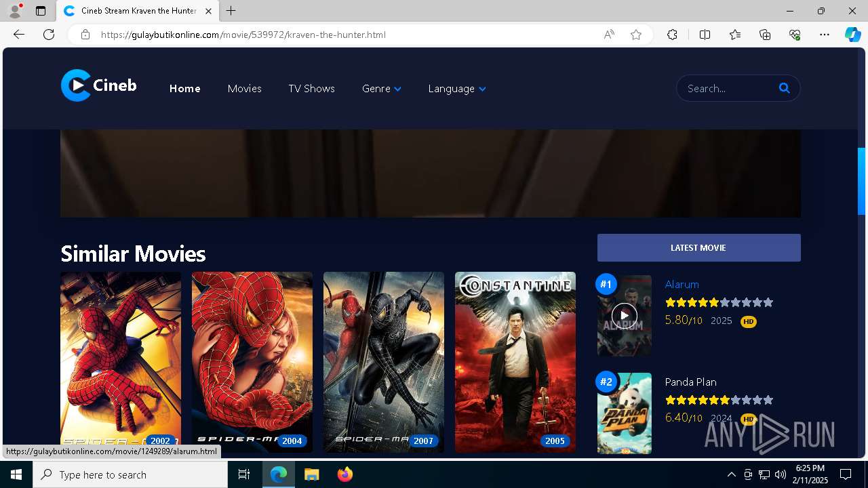Image resolution: width=868 pixels, height=488 pixels.
Task: Open Copilot sidebar
Action: [x=852, y=35]
